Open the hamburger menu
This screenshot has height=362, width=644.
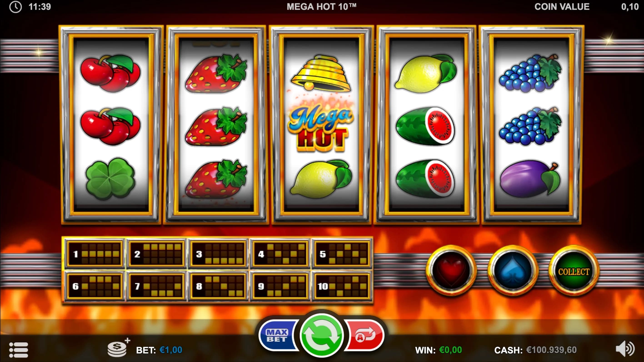pyautogui.click(x=19, y=350)
